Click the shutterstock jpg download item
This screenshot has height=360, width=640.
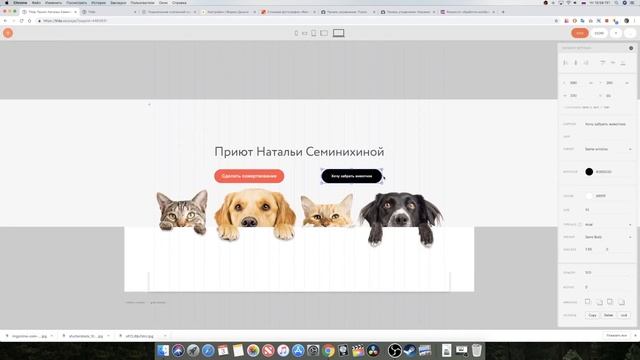click(x=86, y=336)
